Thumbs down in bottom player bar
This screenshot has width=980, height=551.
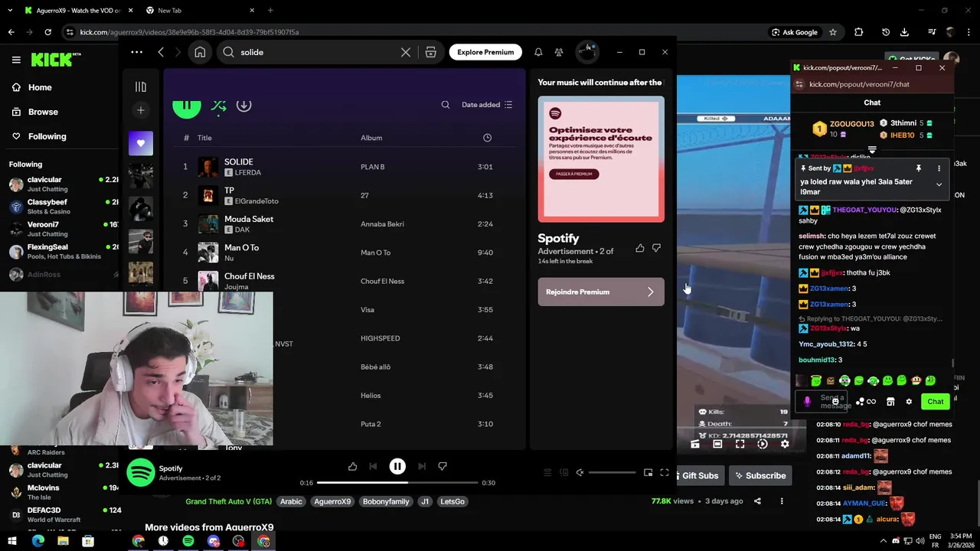click(x=443, y=466)
